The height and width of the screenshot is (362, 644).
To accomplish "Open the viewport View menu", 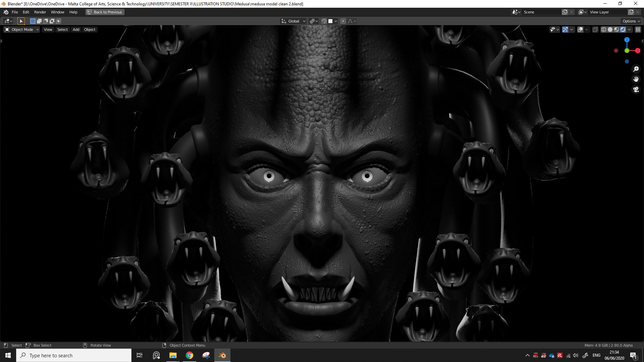I will pos(48,29).
